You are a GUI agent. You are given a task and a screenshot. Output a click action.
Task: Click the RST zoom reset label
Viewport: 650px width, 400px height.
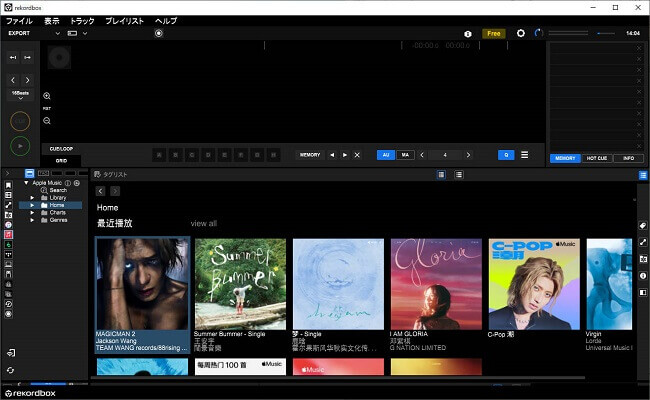(47, 109)
